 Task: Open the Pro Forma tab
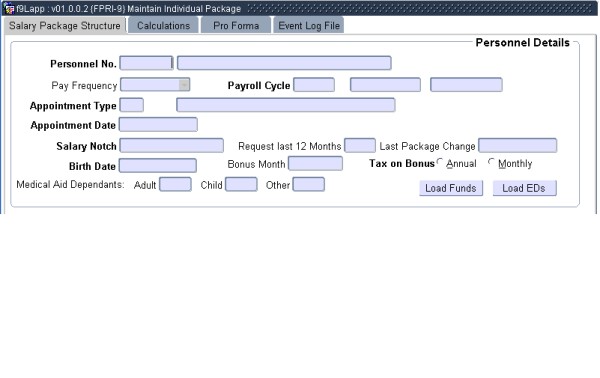coord(236,26)
